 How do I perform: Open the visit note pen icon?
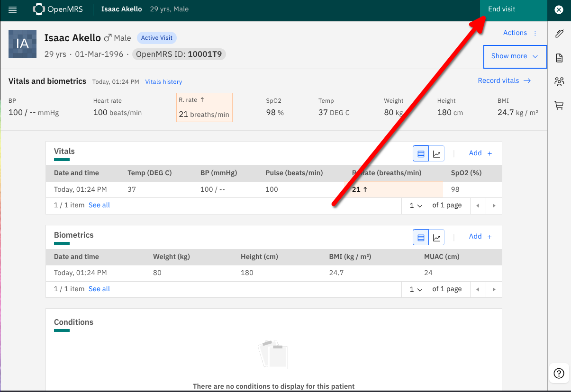[559, 33]
